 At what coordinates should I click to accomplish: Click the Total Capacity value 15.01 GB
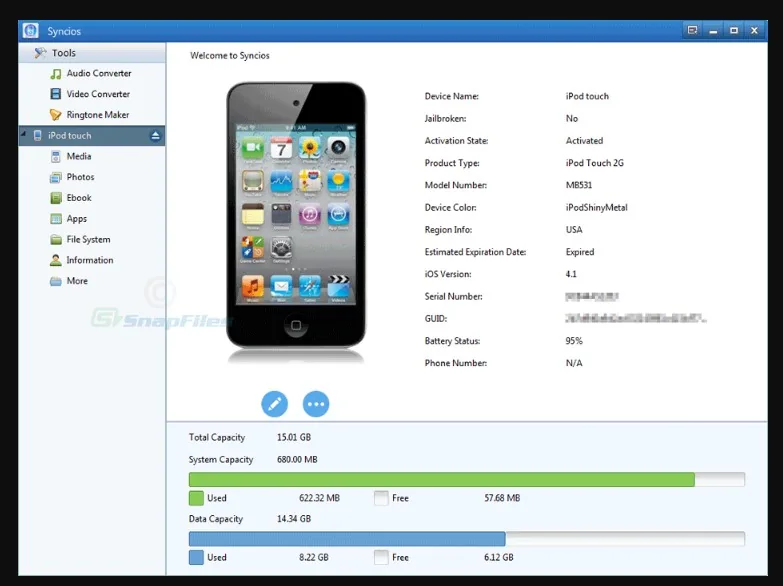pyautogui.click(x=294, y=437)
